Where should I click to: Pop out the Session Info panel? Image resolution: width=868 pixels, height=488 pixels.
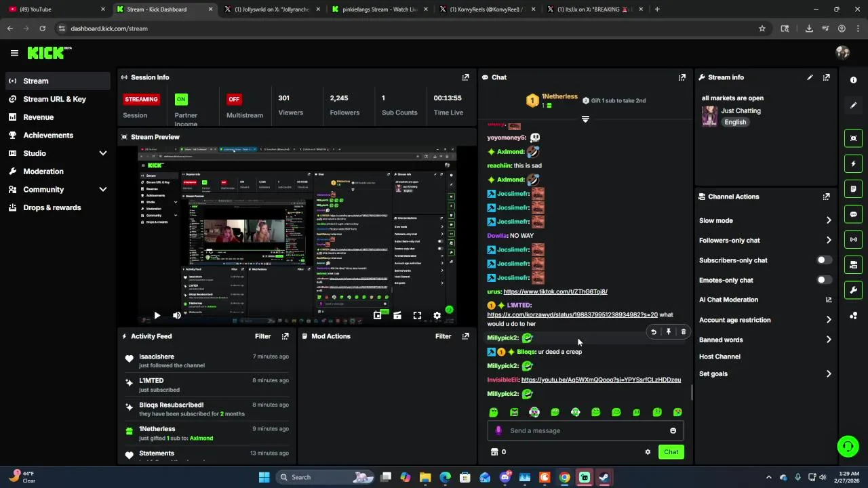click(465, 77)
